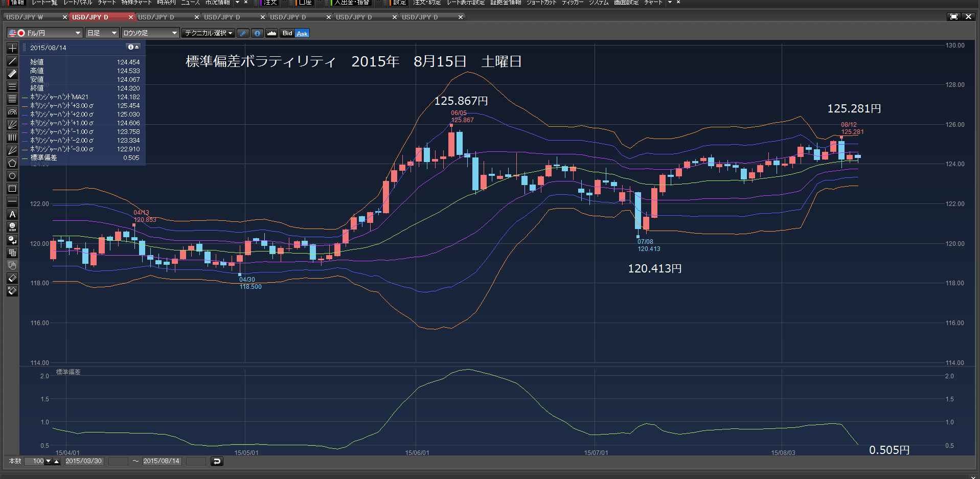Click the reset range return-arrow button
The image size is (980, 479).
point(217,461)
